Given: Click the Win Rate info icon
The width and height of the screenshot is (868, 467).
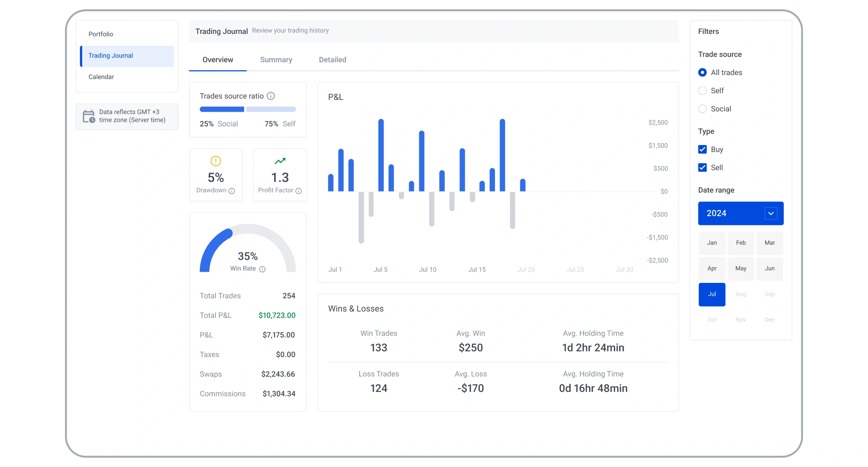Looking at the screenshot, I should (262, 269).
